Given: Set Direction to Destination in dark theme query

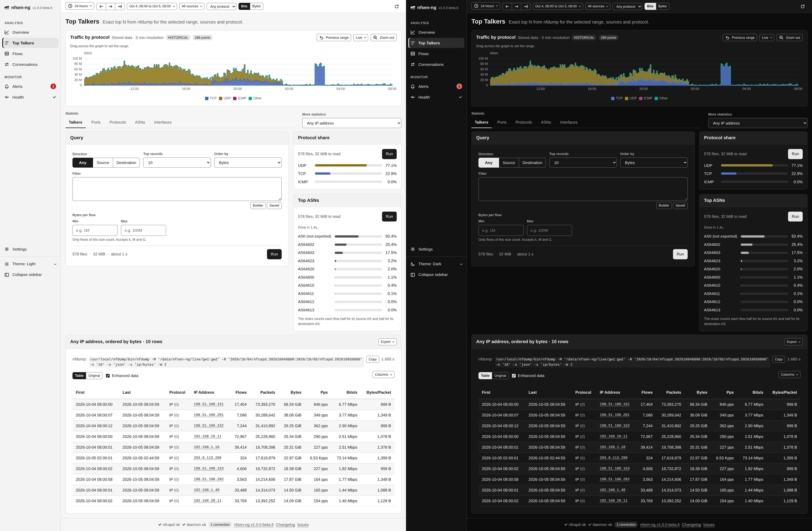Looking at the screenshot, I should [532, 163].
